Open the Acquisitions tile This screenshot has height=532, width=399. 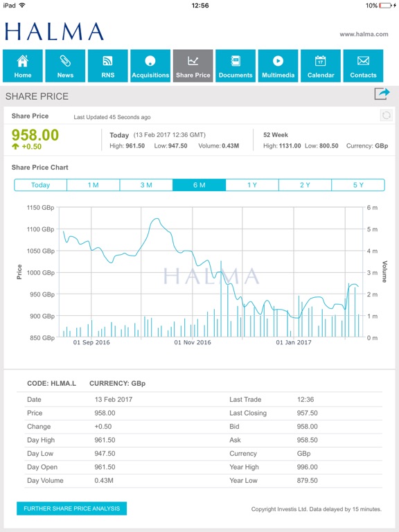[x=150, y=66]
